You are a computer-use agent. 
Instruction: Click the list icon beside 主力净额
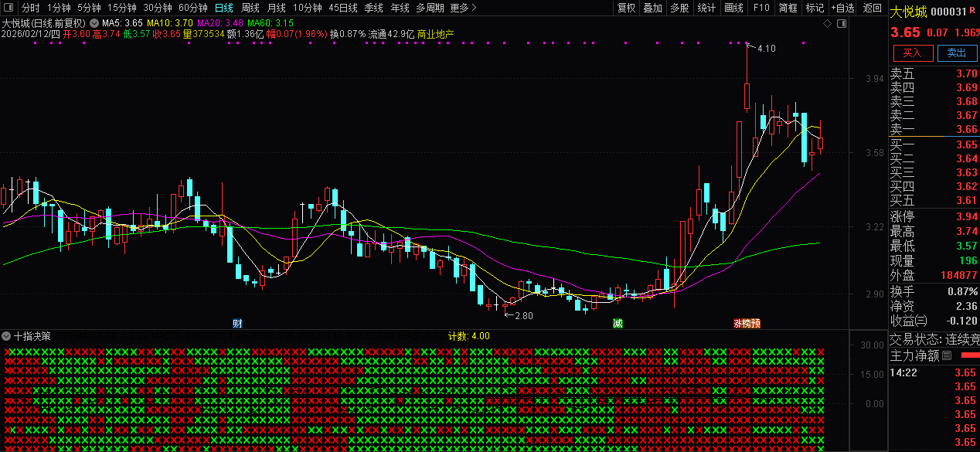coord(945,355)
